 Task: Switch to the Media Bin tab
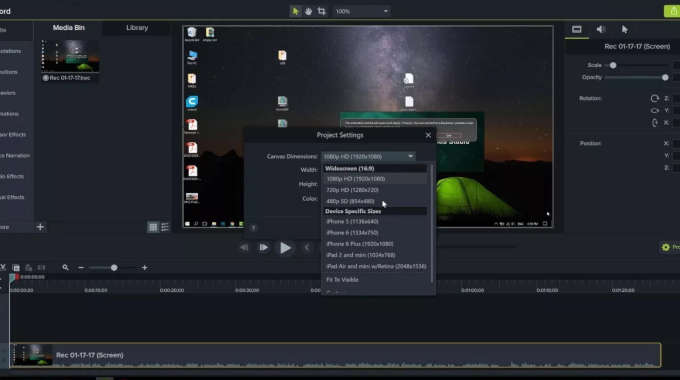(x=69, y=28)
